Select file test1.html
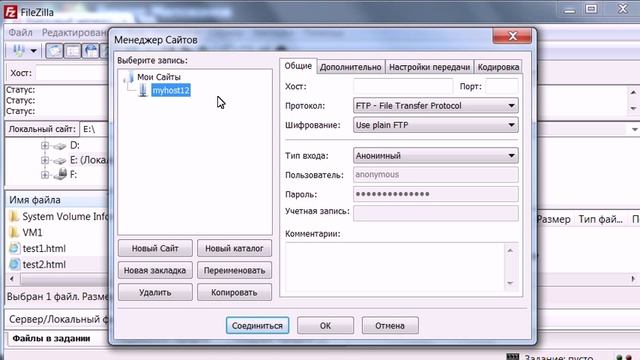 [x=44, y=248]
